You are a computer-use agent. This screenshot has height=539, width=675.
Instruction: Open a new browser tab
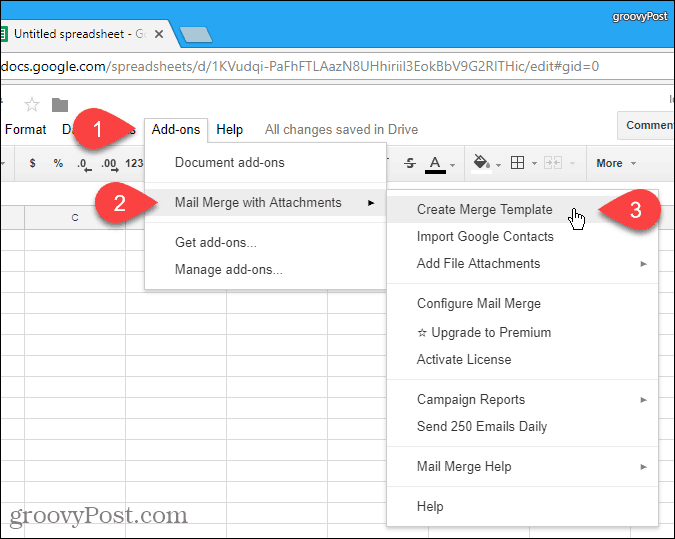[x=196, y=35]
